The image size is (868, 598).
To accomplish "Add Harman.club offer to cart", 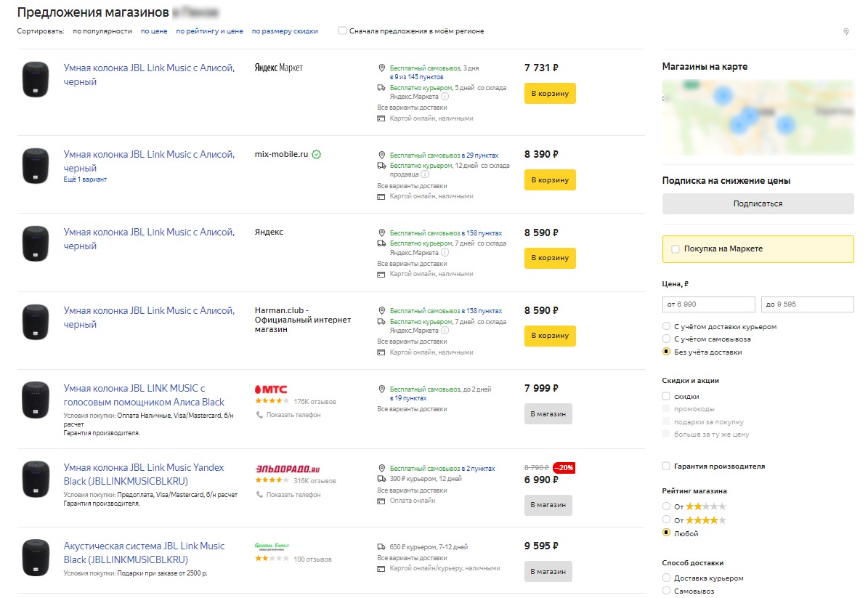I will point(550,336).
